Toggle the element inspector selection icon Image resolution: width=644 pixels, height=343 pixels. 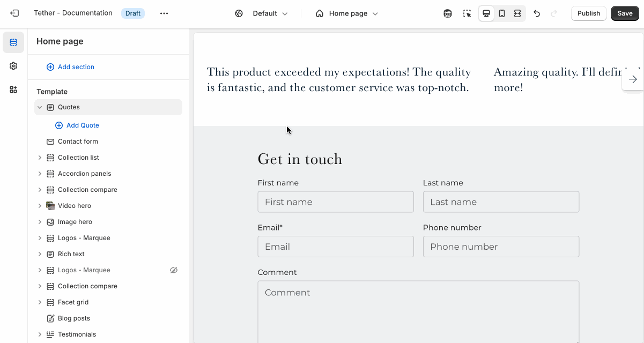tap(467, 13)
